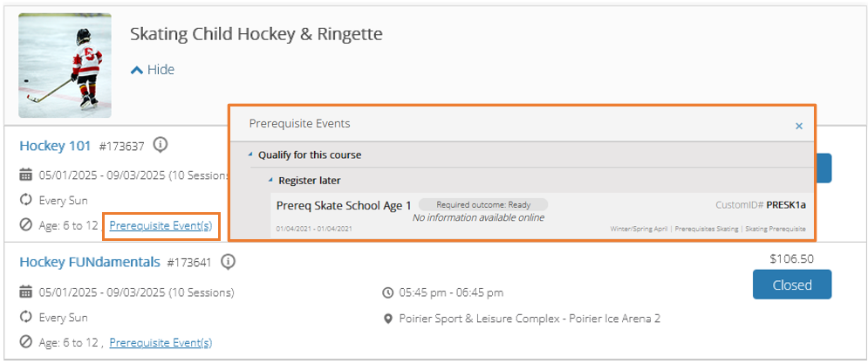Open Prerequisite Event(s) link under Hockey 101

click(x=161, y=226)
